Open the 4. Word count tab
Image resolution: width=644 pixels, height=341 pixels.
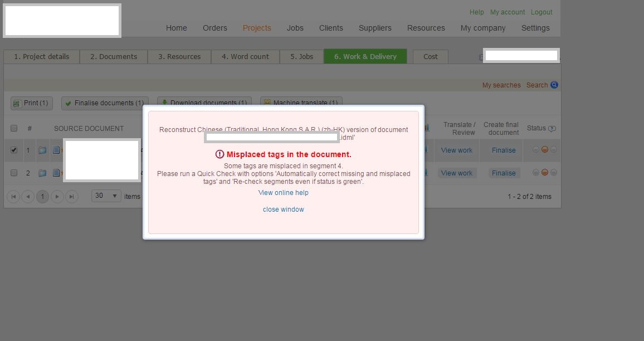(x=245, y=57)
